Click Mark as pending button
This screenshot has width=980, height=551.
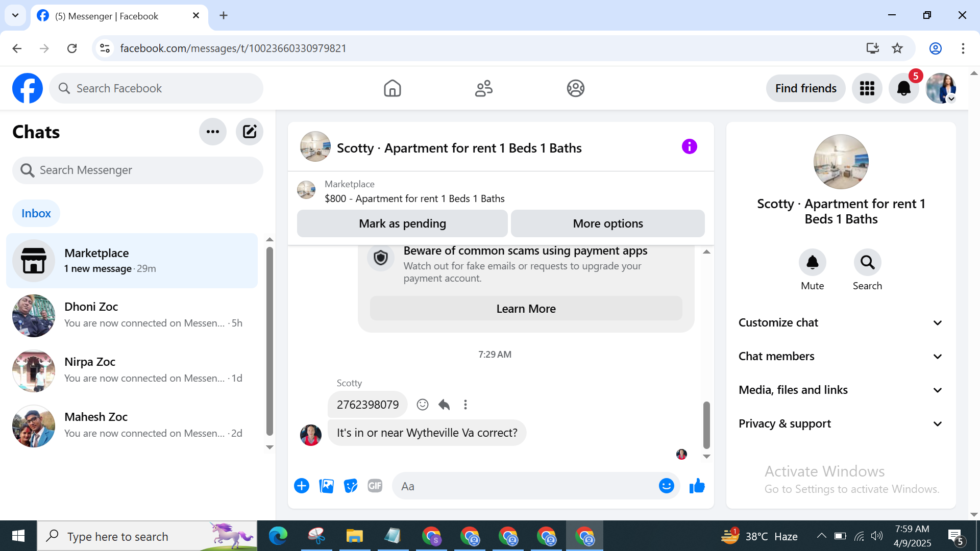coord(402,223)
